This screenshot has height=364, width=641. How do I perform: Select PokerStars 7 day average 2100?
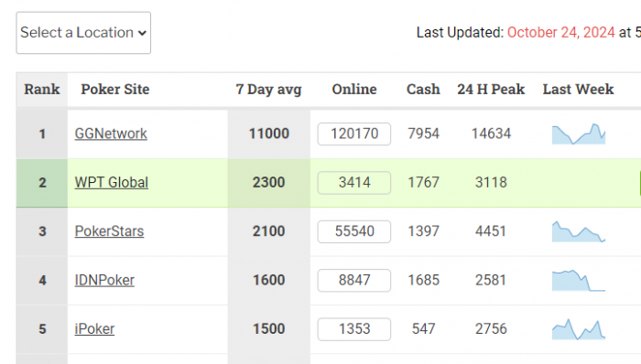tap(268, 231)
